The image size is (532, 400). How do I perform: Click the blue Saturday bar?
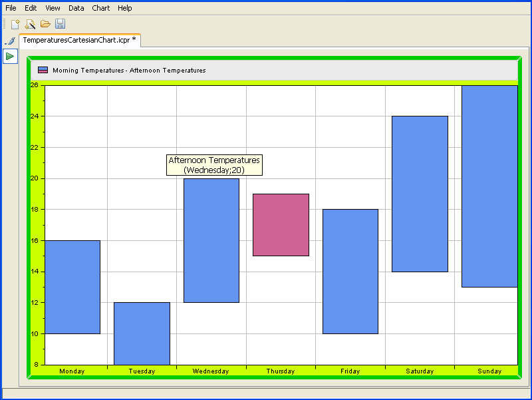[x=420, y=194]
